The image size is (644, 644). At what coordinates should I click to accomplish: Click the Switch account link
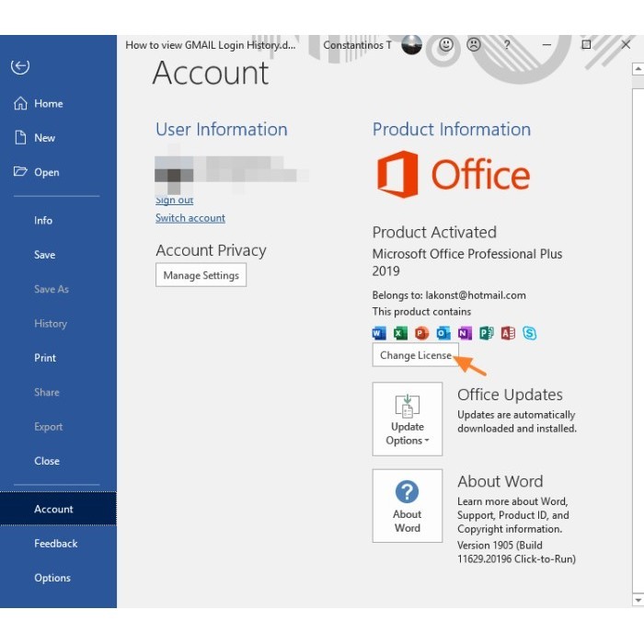point(190,218)
